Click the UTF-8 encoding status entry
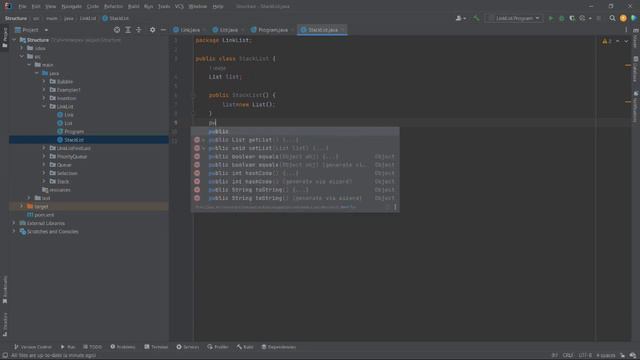Viewport: 640px width, 360px height. (x=585, y=356)
